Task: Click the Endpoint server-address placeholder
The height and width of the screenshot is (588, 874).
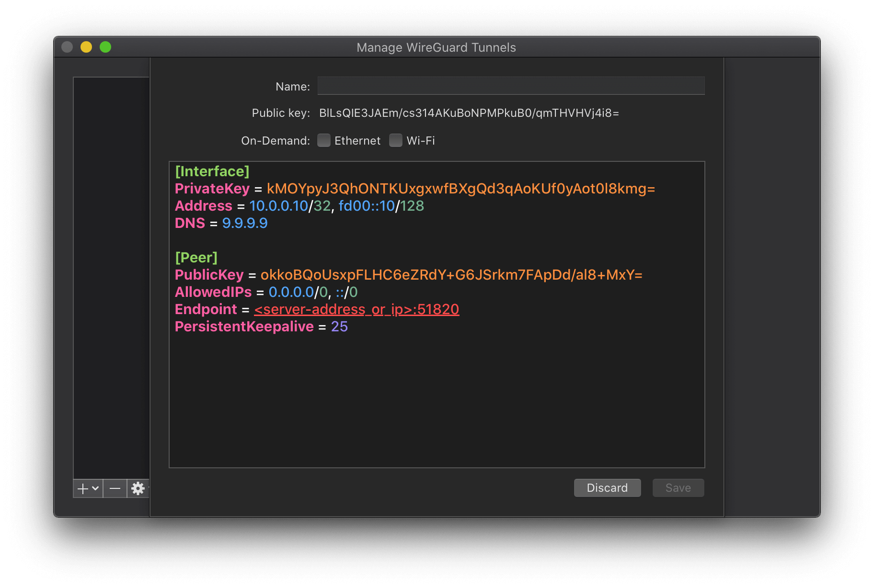Action: (356, 309)
